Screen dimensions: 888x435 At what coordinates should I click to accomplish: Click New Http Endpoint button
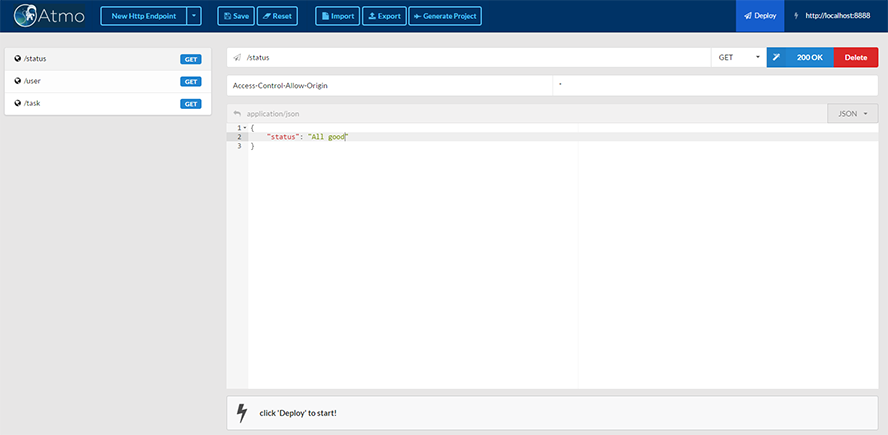(x=143, y=16)
